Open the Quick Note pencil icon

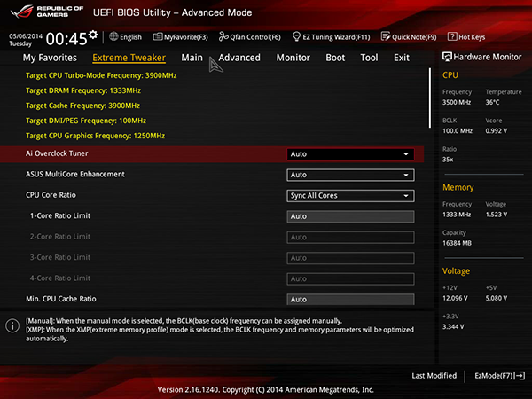point(386,36)
